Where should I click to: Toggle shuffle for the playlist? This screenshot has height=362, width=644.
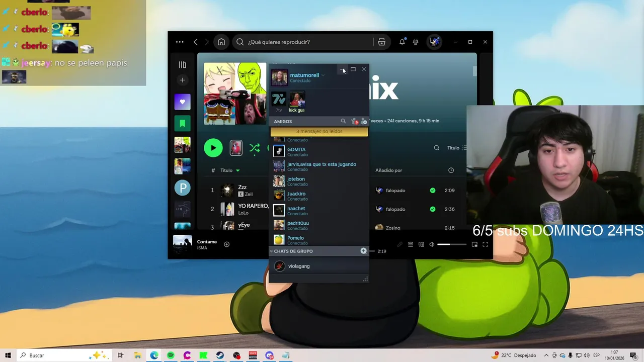tap(255, 148)
